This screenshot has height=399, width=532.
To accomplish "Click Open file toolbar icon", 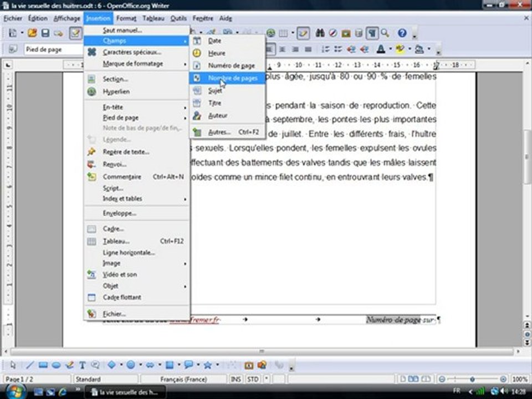I will pyautogui.click(x=32, y=33).
